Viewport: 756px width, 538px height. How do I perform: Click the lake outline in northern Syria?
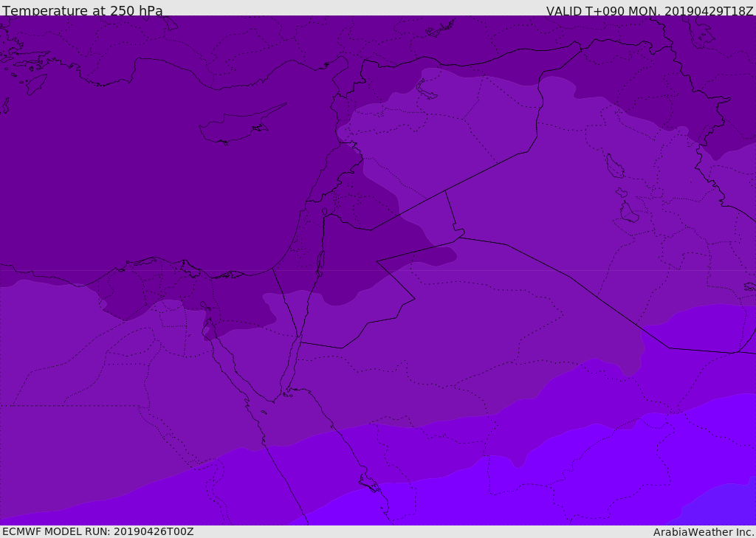[427, 89]
